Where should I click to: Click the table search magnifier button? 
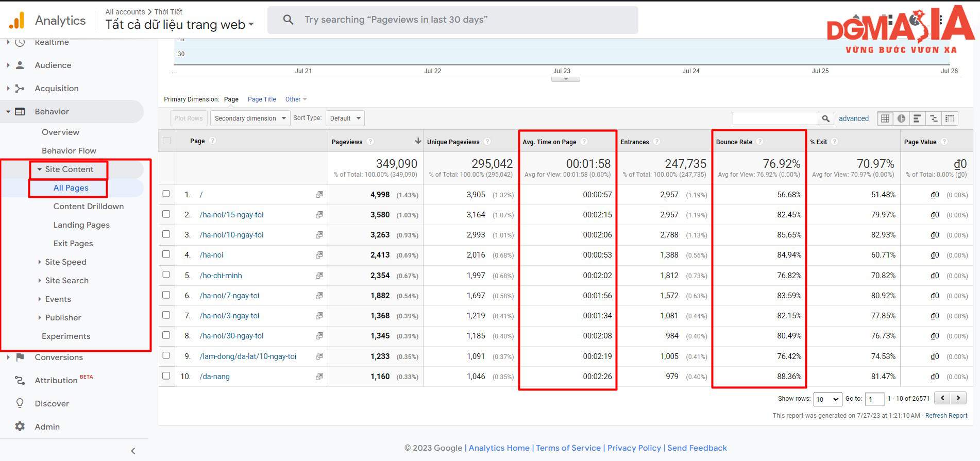(x=825, y=118)
